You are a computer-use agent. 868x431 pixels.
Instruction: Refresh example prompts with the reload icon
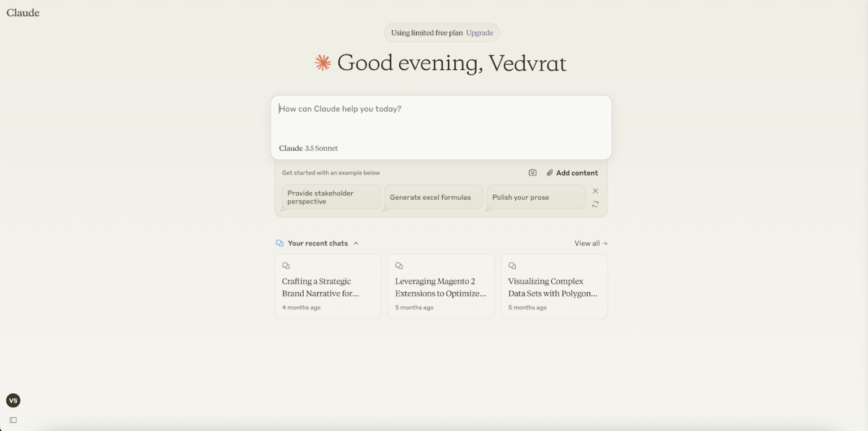[595, 204]
